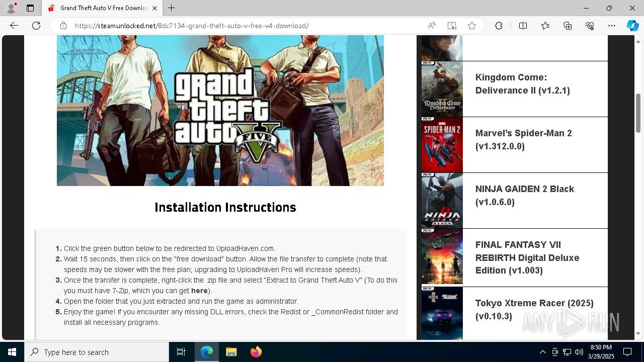Open Settings and more menu
644x362 pixels.
[x=612, y=26]
